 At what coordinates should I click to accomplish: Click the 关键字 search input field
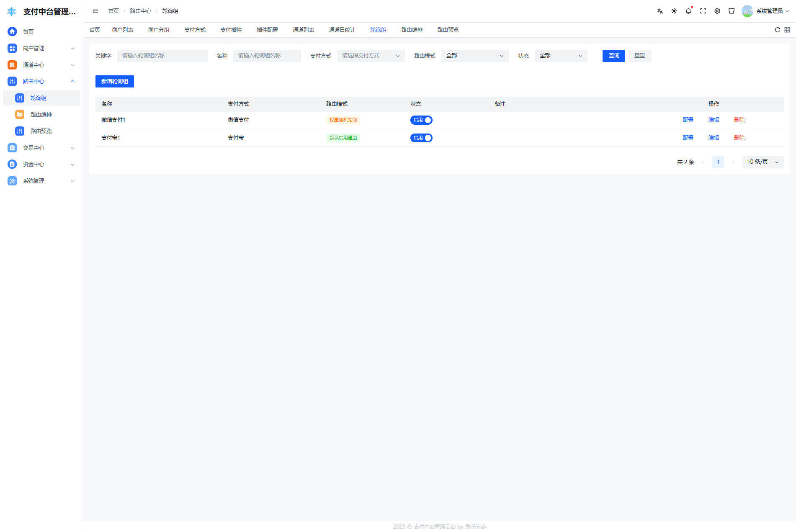pyautogui.click(x=162, y=56)
